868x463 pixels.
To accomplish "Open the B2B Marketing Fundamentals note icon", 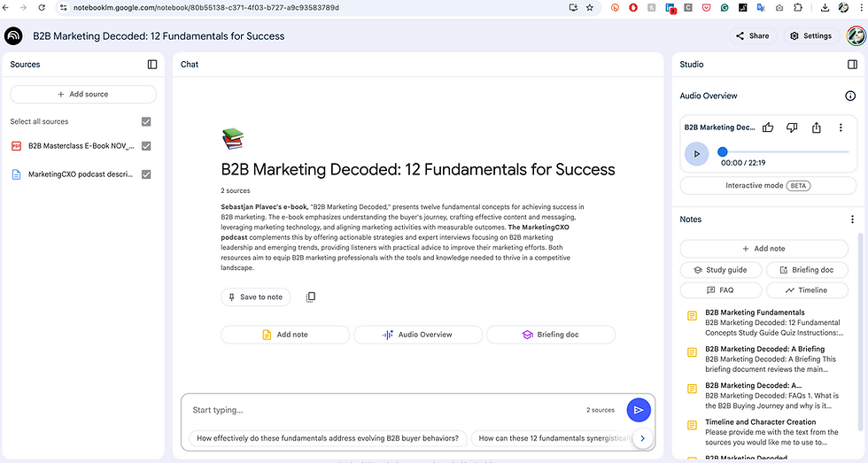I will [692, 316].
